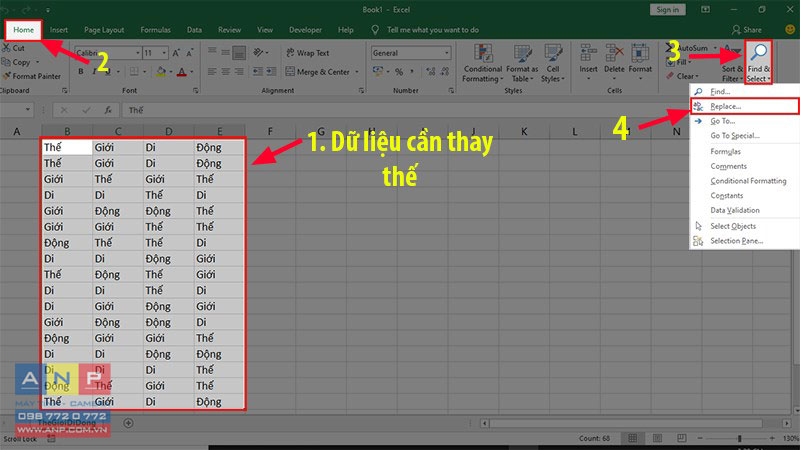Center text horizontally

click(x=226, y=72)
